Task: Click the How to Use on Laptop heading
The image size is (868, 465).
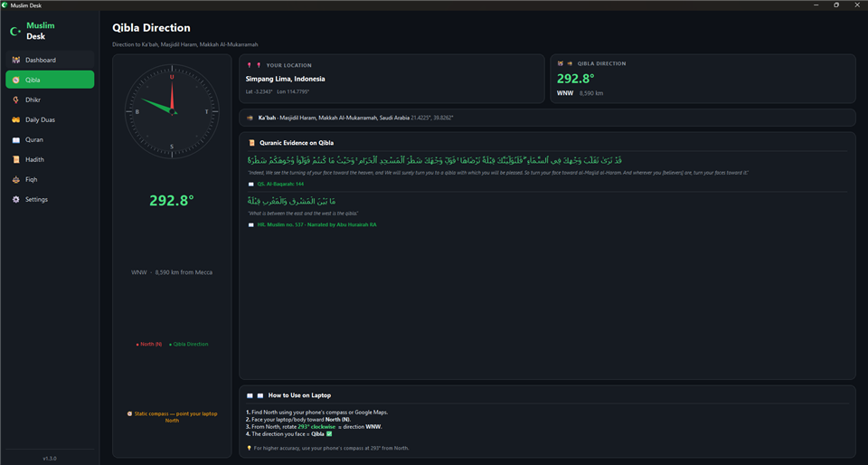Action: 299,395
